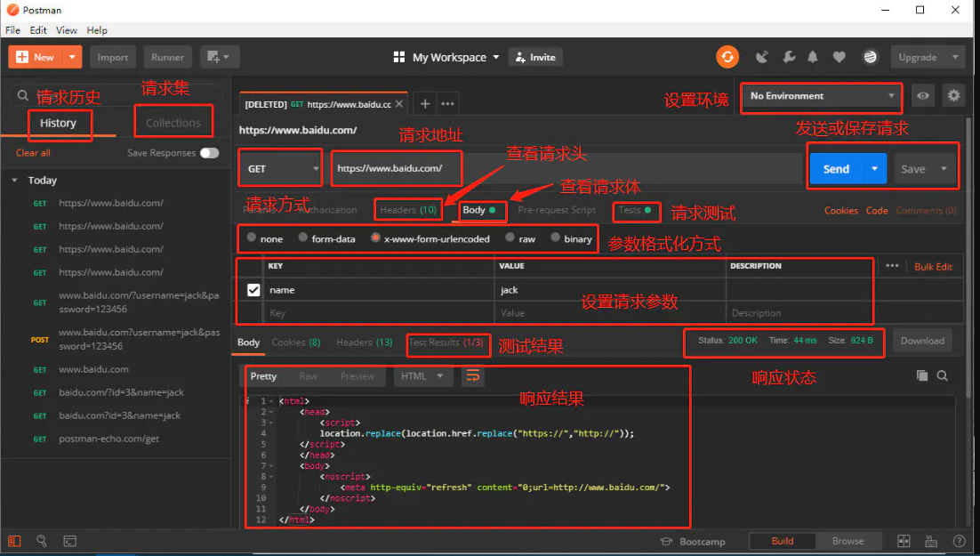Viewport: 980px width, 556px height.
Task: Open the response Cookies (8) tab
Action: tap(295, 342)
